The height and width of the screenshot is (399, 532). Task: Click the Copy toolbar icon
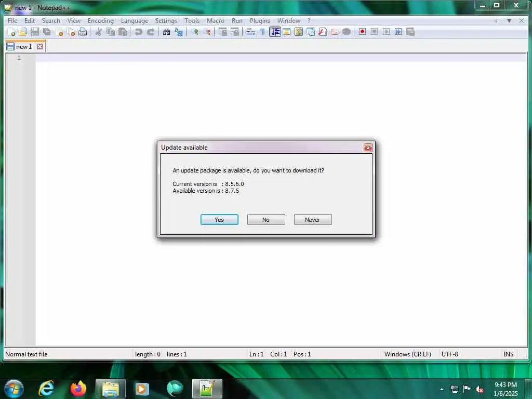click(111, 32)
